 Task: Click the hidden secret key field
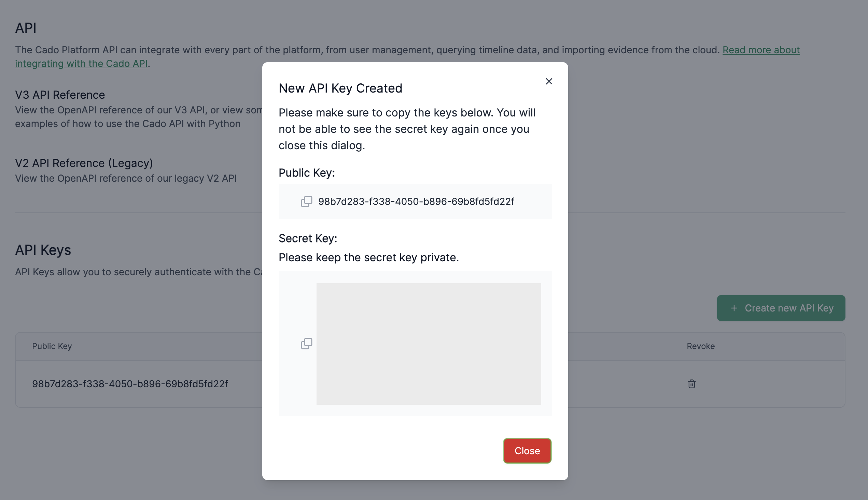[x=429, y=343]
